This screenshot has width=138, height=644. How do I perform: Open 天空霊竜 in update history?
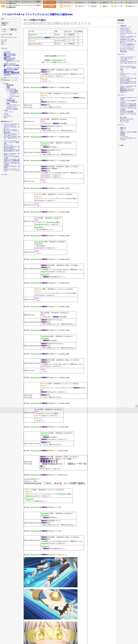click(123, 134)
